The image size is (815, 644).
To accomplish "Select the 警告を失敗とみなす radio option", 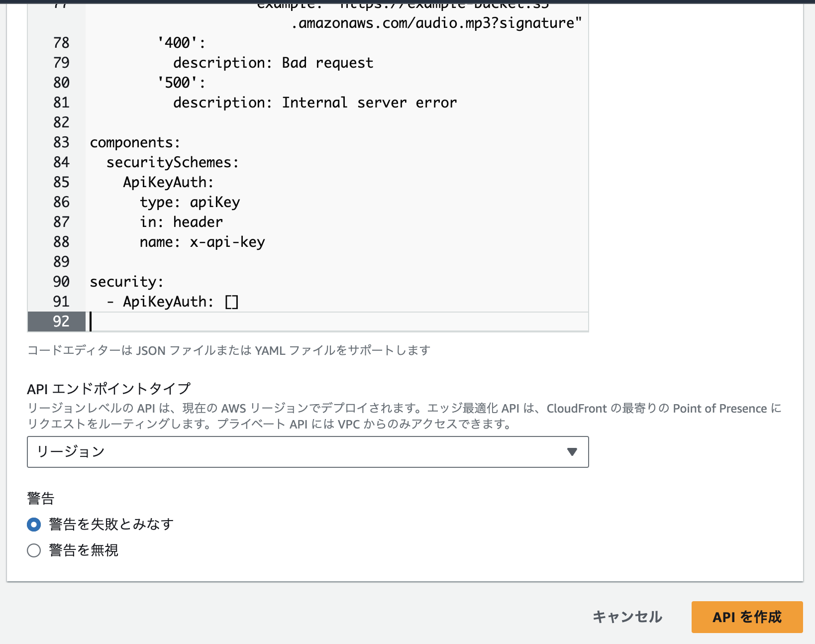I will click(x=34, y=524).
